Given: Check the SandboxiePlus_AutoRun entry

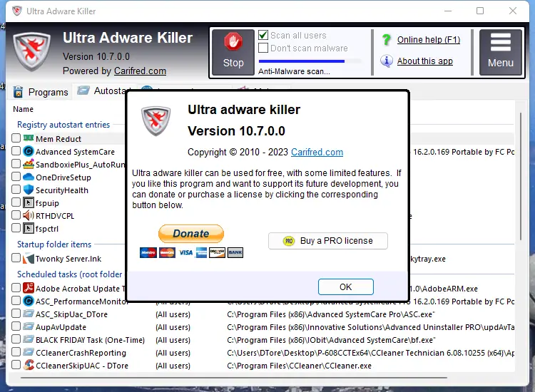Looking at the screenshot, I should pos(16,164).
